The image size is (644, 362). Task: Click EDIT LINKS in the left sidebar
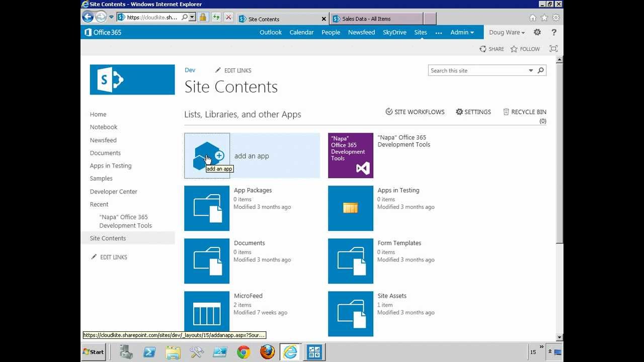(109, 257)
